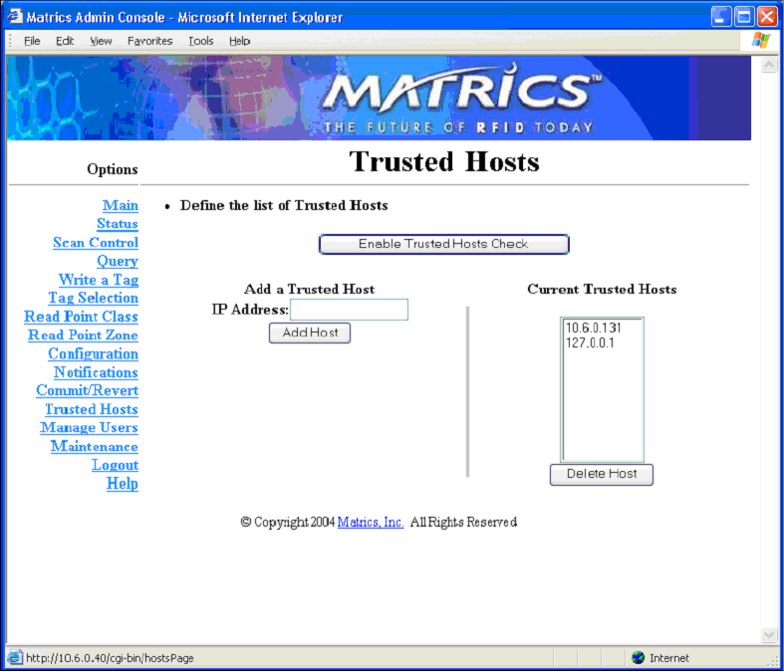Open the Maintenance link
Image resolution: width=784 pixels, height=672 pixels.
click(x=95, y=447)
